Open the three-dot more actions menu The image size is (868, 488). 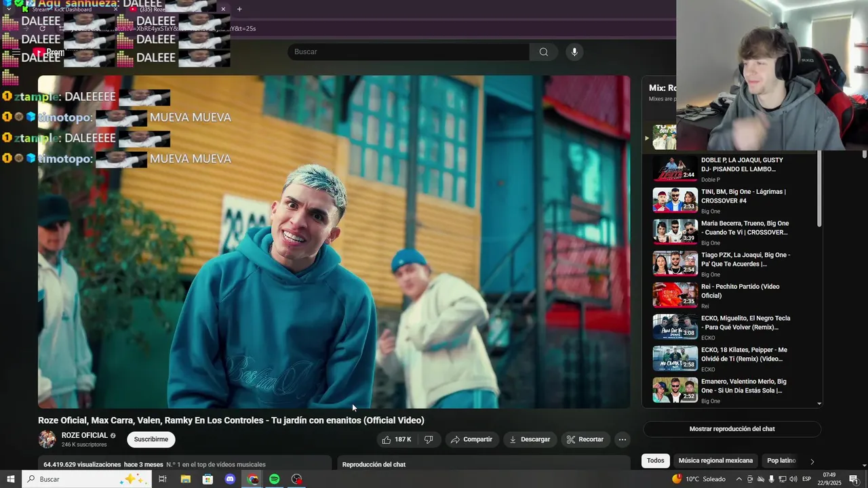(623, 439)
